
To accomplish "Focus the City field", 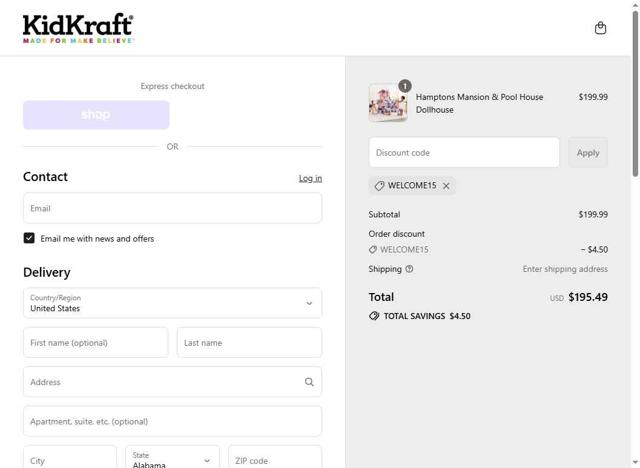I will (70, 457).
